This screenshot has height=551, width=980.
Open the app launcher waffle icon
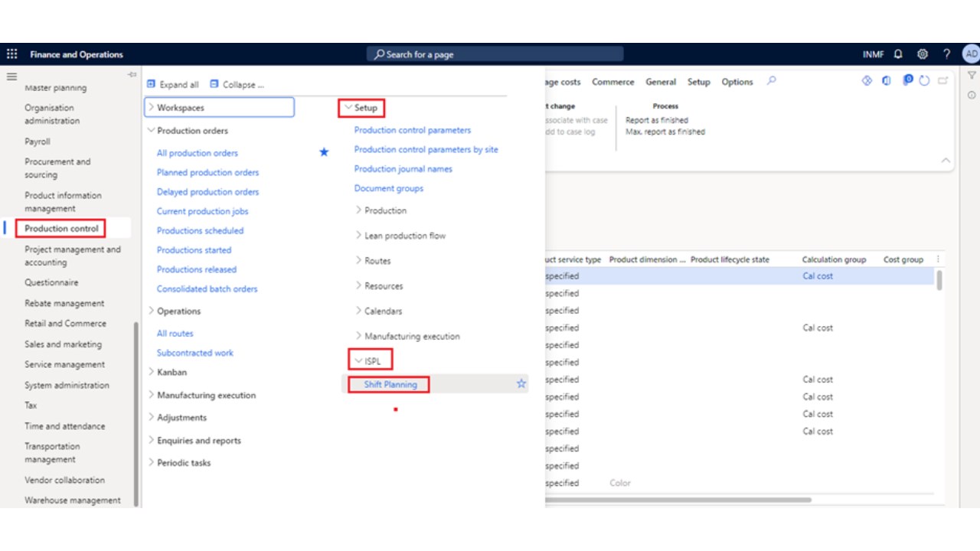coord(11,54)
